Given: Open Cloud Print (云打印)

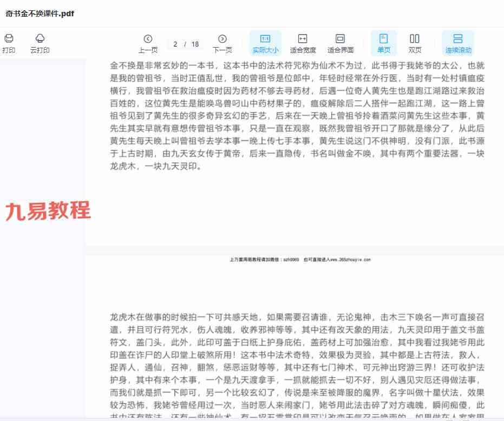Looking at the screenshot, I should [40, 38].
